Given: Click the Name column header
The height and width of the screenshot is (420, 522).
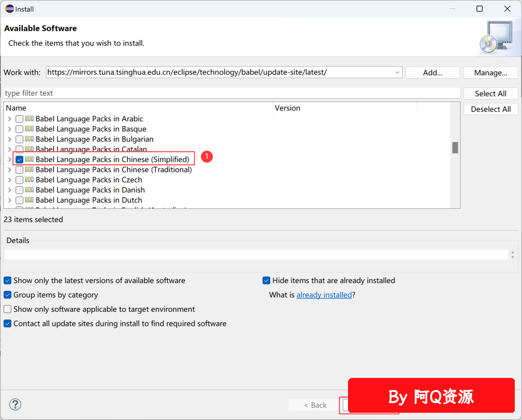Looking at the screenshot, I should click(x=138, y=108).
